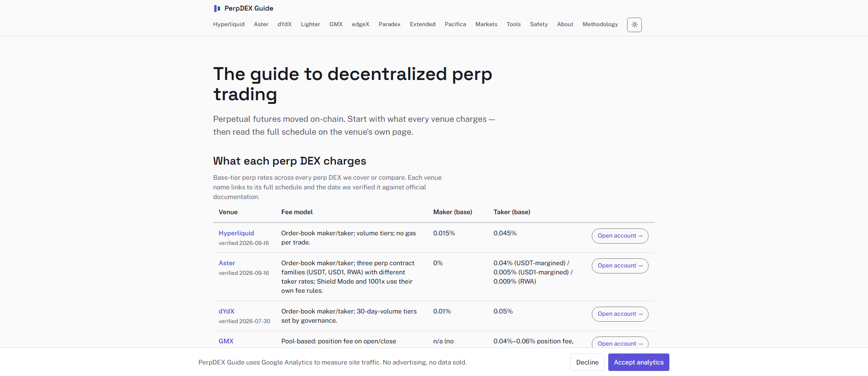Click Accept analytics button
868x376 pixels.
tap(639, 362)
